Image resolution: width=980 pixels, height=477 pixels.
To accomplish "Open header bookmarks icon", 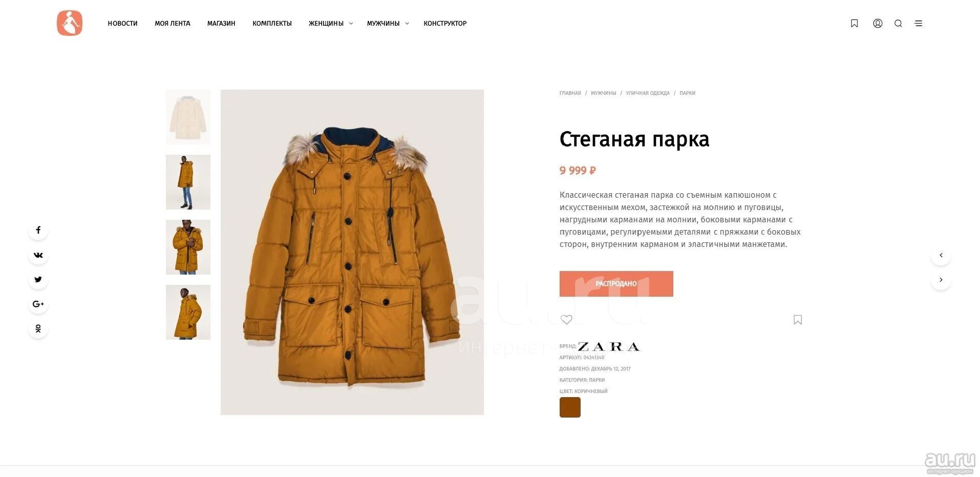I will [x=854, y=23].
